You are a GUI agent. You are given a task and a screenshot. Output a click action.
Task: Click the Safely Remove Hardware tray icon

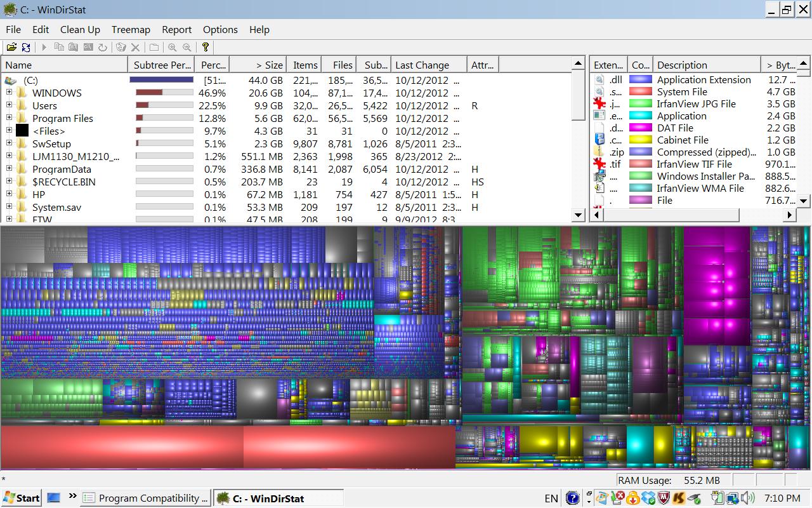(694, 498)
